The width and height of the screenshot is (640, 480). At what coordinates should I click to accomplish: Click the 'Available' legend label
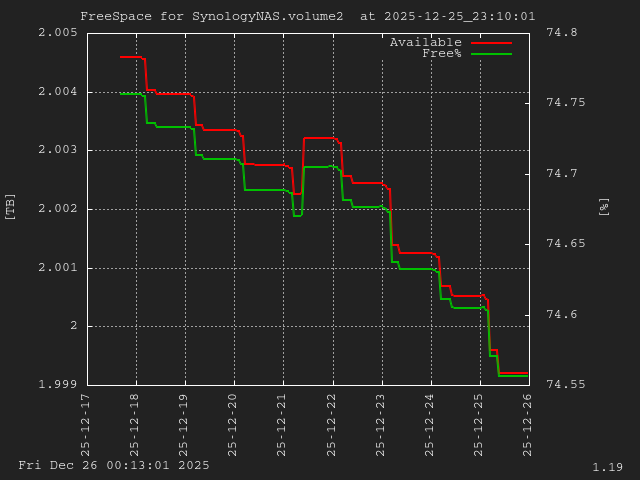tap(425, 42)
